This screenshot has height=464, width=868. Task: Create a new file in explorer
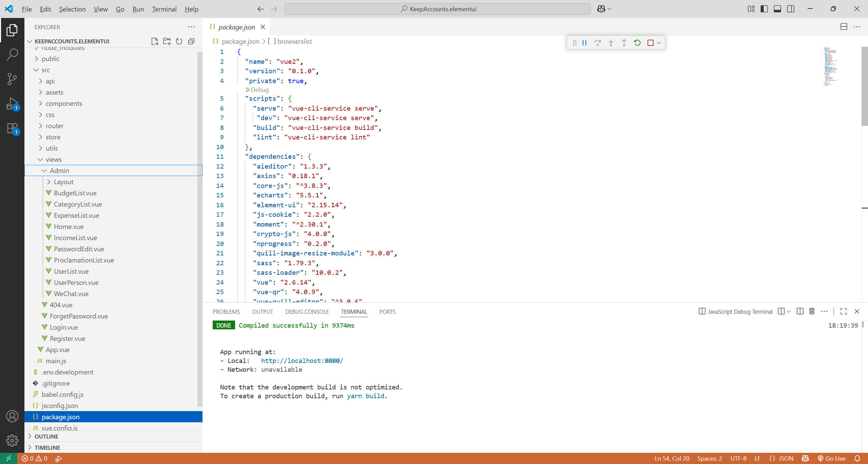[155, 41]
